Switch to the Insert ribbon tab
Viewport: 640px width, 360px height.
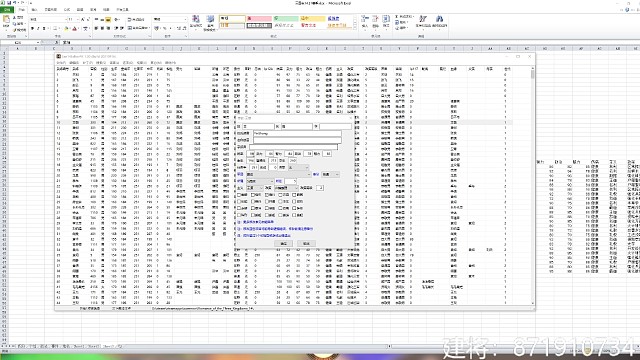[x=34, y=9]
